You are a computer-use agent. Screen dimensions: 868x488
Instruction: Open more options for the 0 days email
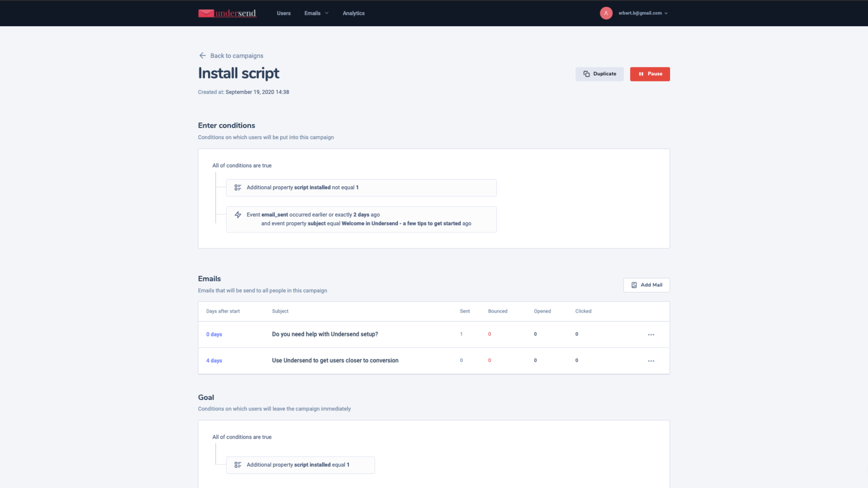[651, 334]
